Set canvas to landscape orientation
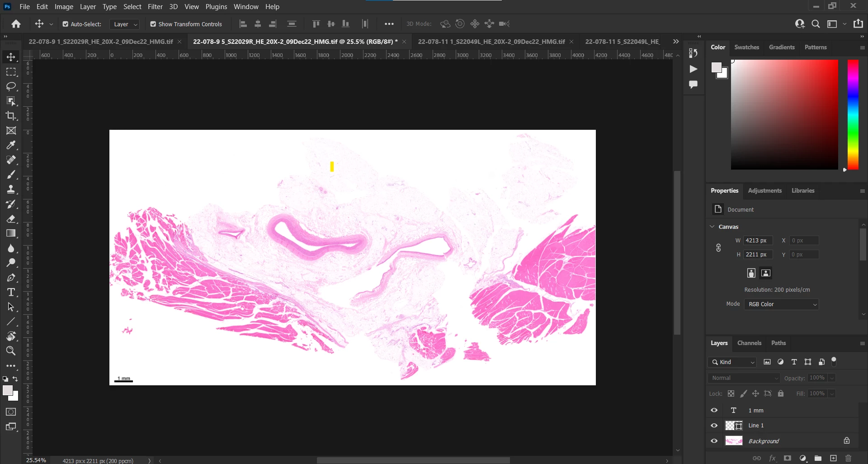This screenshot has width=868, height=464. tap(766, 273)
